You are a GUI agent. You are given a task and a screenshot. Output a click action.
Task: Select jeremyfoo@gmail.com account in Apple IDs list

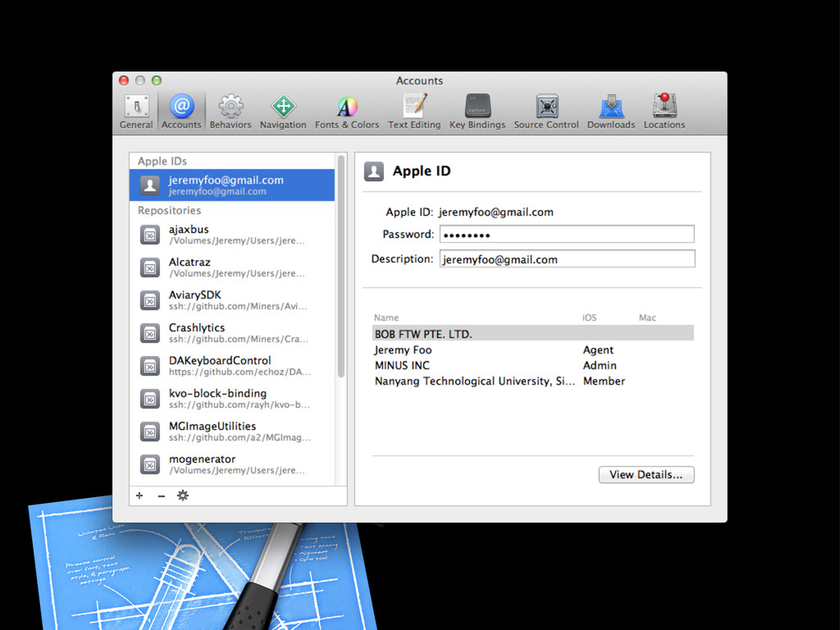click(232, 185)
